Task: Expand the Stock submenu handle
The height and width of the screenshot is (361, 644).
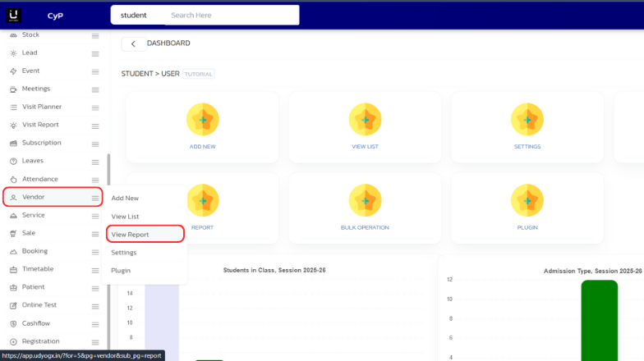Action: (x=95, y=35)
